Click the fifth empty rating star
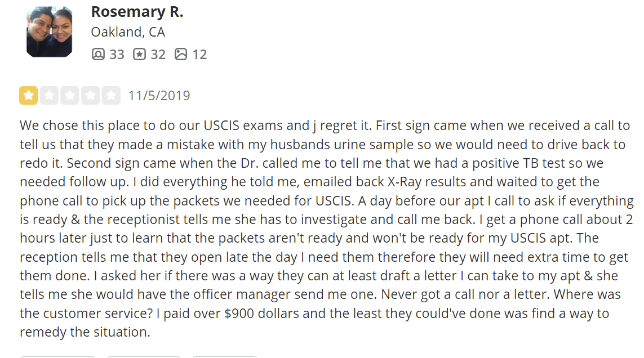This screenshot has width=644, height=358. coord(111,95)
